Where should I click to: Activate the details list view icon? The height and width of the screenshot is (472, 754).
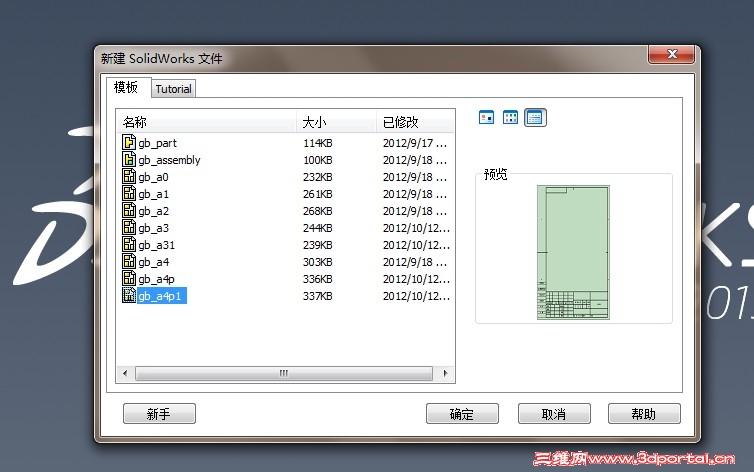pos(535,118)
